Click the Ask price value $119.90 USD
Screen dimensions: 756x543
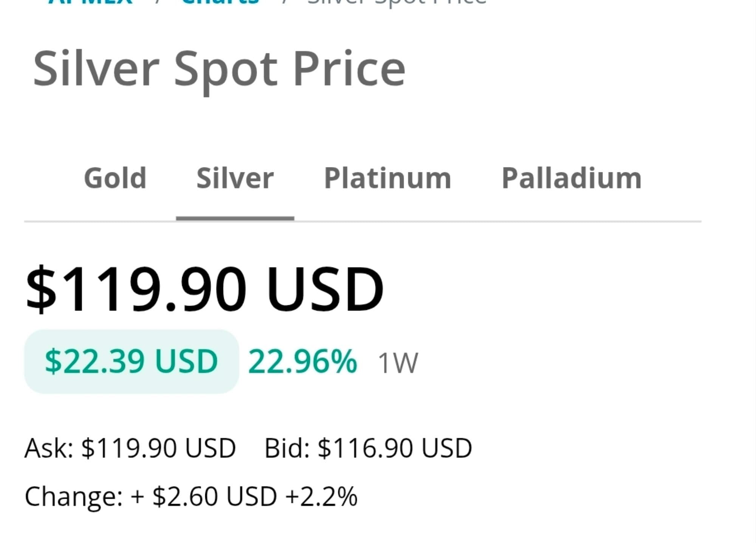coord(158,448)
